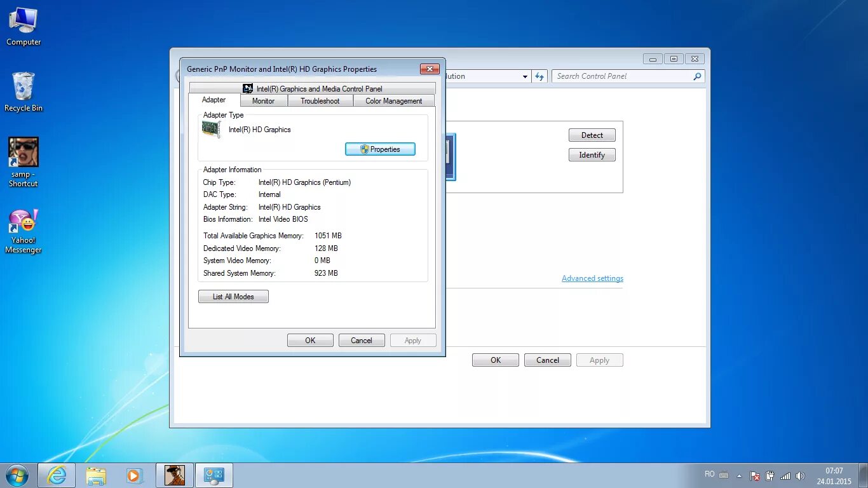Click the Intel graphics adapter card icon
Viewport: 868px width, 488px height.
tap(211, 130)
